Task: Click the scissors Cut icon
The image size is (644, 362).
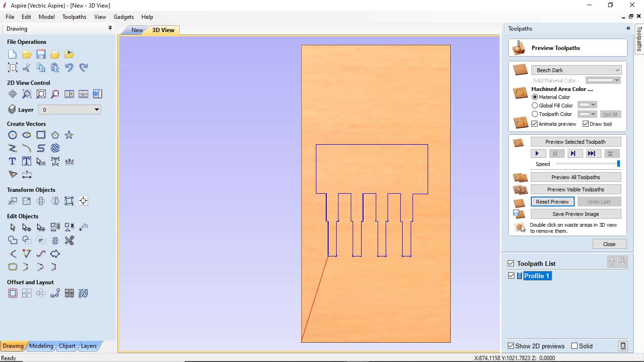Action: click(x=27, y=67)
